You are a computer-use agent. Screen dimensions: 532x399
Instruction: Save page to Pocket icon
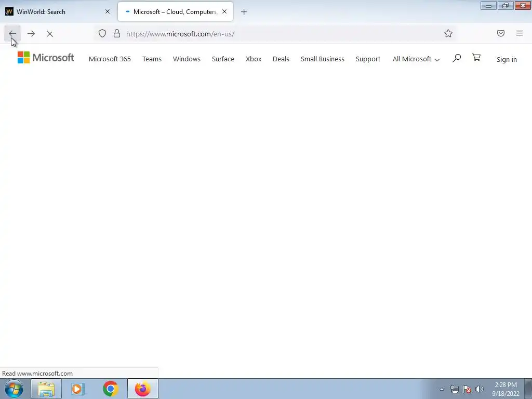tap(500, 33)
